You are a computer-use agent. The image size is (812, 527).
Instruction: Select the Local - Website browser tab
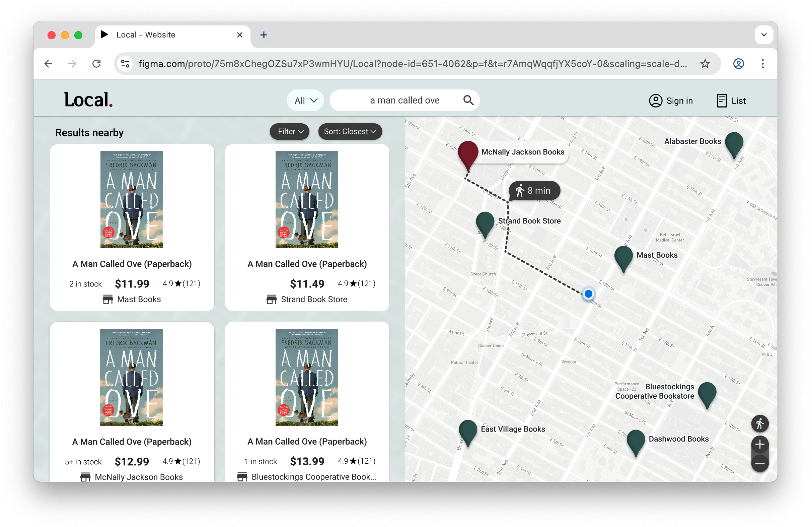pos(146,35)
